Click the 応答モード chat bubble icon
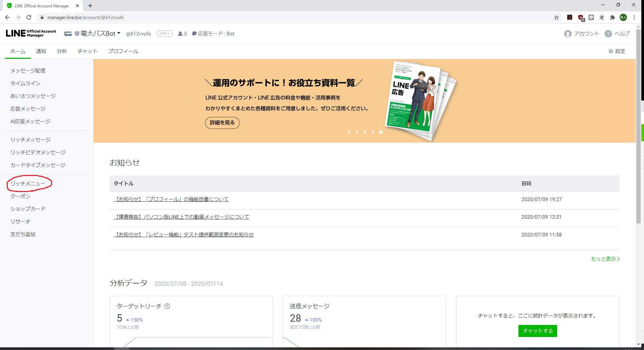This screenshot has height=350, width=644. coord(194,33)
